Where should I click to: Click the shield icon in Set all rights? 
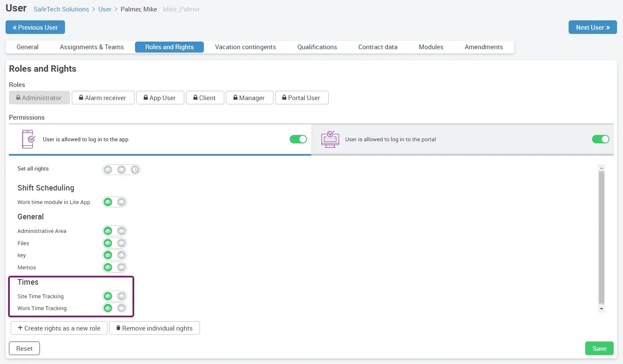pyautogui.click(x=135, y=170)
